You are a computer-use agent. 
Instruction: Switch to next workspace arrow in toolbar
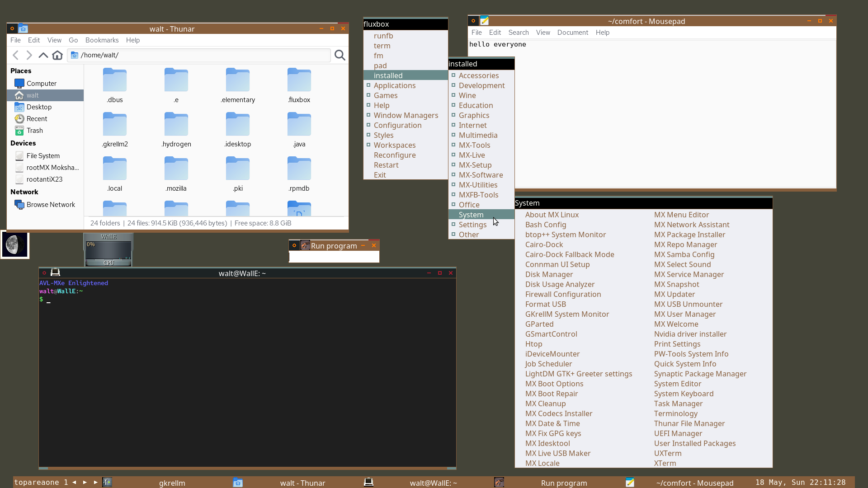85,483
